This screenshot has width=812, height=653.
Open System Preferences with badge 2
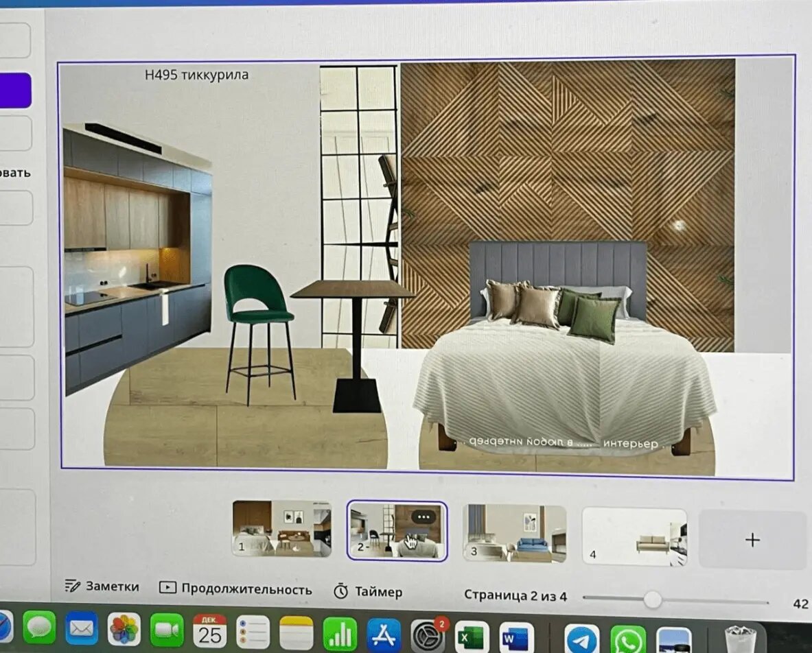pyautogui.click(x=428, y=635)
